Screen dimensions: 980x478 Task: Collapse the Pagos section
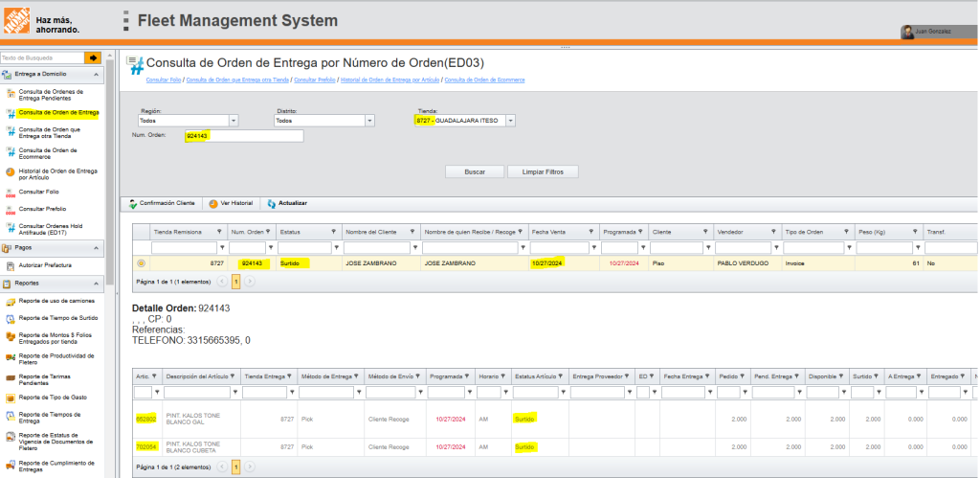point(97,248)
